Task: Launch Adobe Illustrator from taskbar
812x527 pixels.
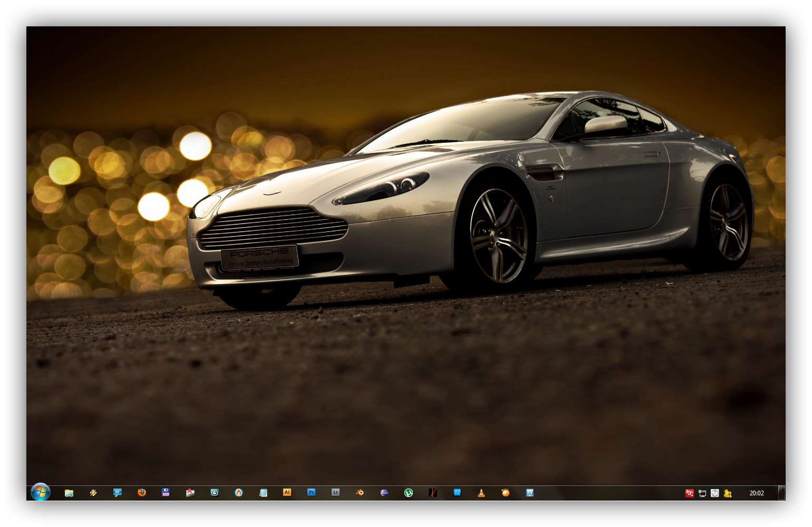Action: (287, 493)
